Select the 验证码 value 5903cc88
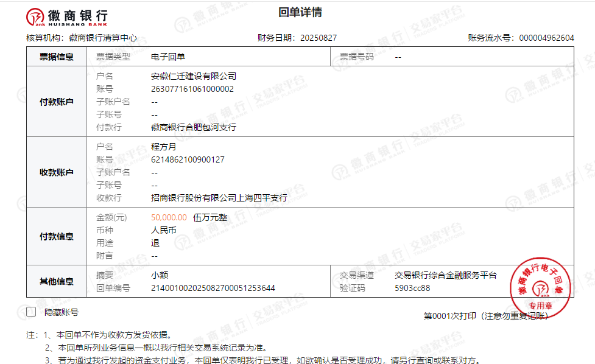595x364 pixels. pyautogui.click(x=412, y=288)
